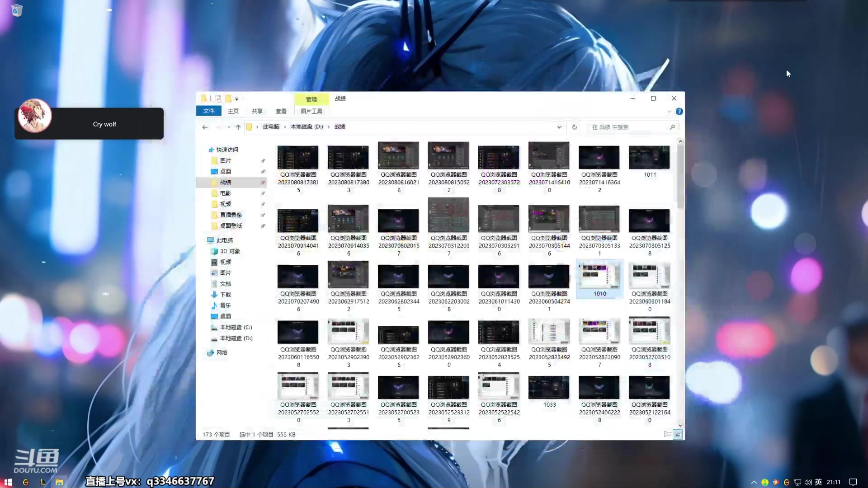
Task: Open quick access toolbar customize dropdown
Action: (x=236, y=99)
